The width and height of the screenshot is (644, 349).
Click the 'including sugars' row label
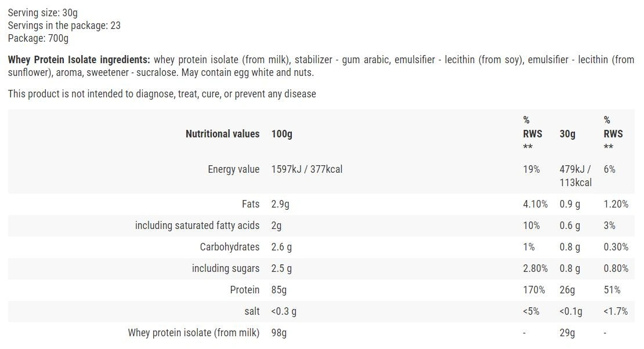point(226,268)
